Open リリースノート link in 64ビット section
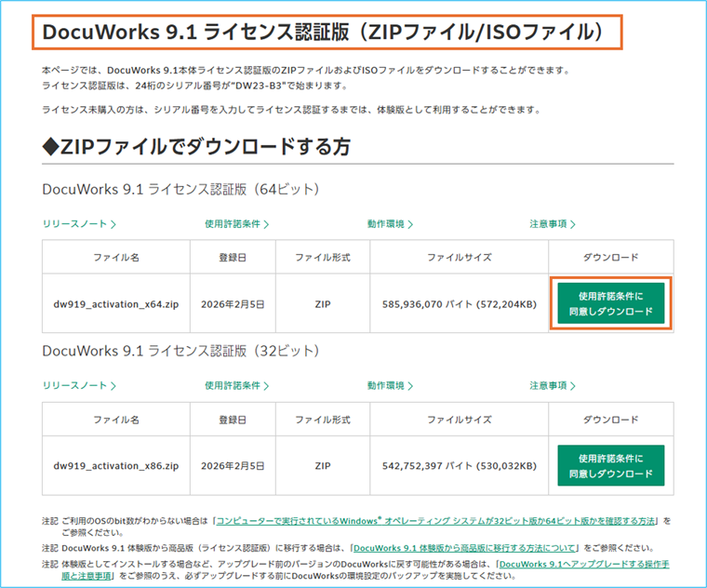The height and width of the screenshot is (588, 707). coord(79,224)
